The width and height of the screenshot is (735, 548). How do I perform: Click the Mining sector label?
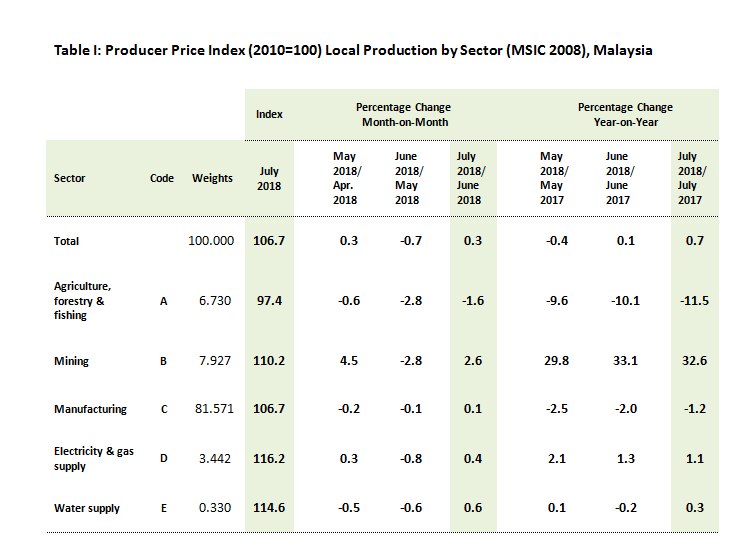pyautogui.click(x=71, y=360)
